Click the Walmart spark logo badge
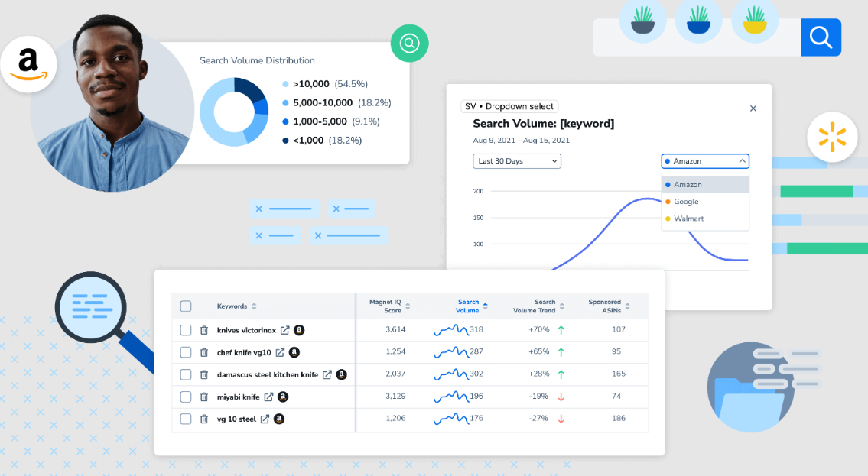This screenshot has width=868, height=476. [x=832, y=137]
